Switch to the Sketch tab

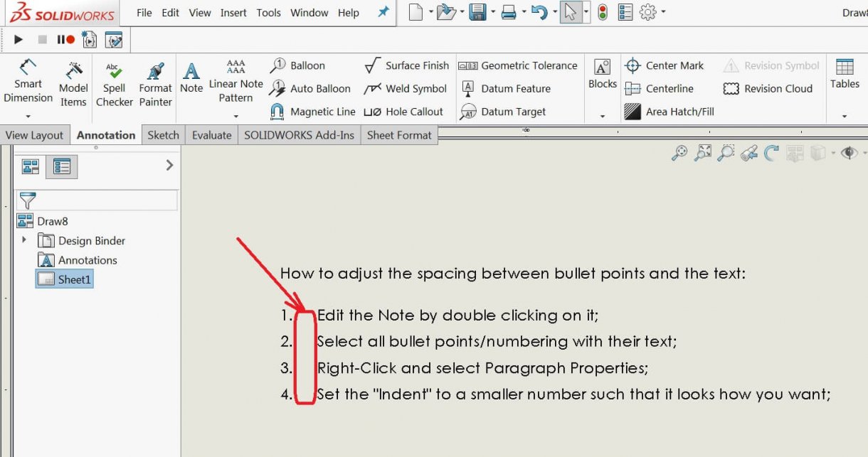pos(163,135)
